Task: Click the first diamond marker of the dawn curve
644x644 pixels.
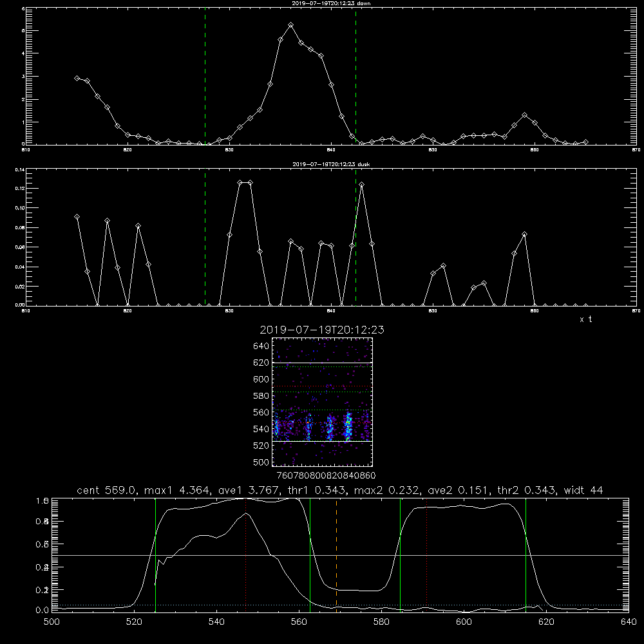Action: click(x=77, y=78)
